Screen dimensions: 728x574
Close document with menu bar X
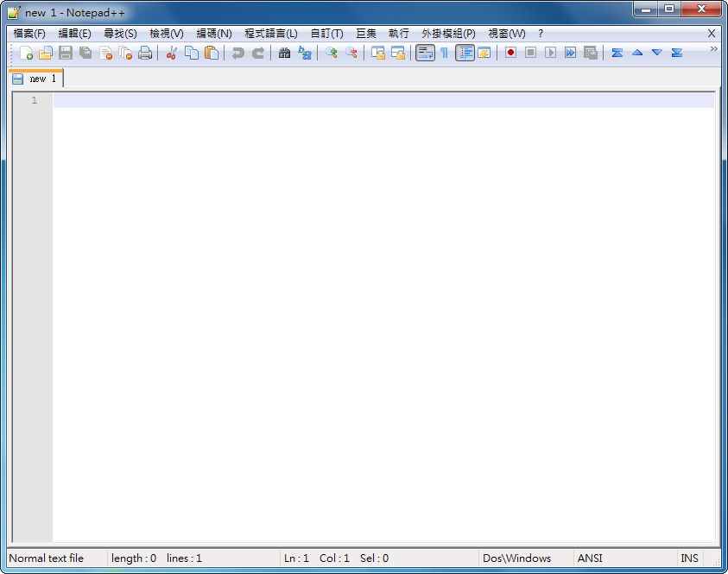712,34
